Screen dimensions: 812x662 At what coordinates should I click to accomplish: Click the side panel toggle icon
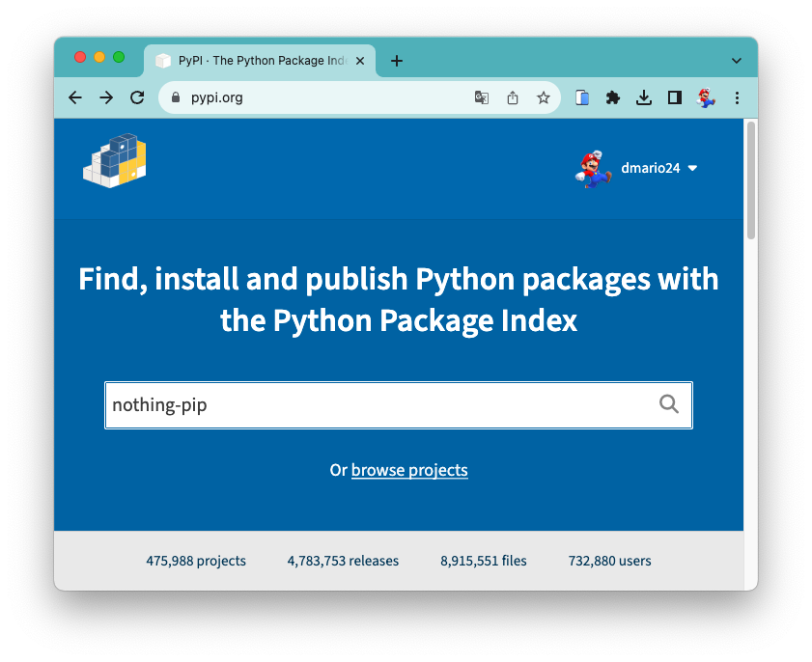(674, 97)
